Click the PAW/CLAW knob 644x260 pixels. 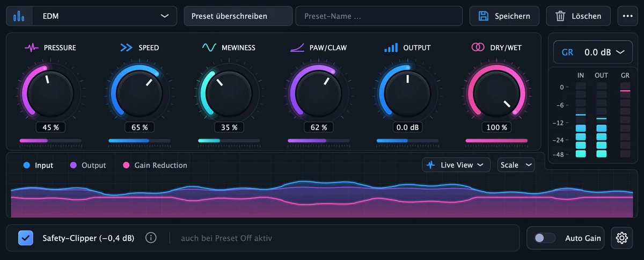[318, 92]
